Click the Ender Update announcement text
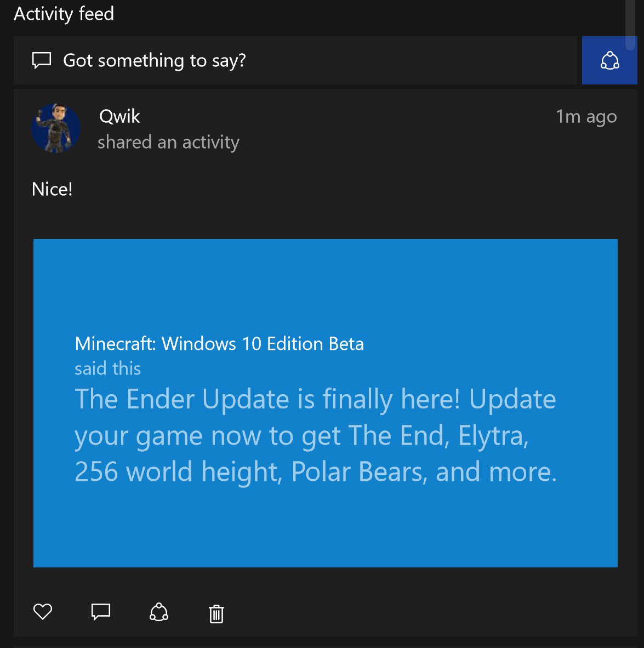644x648 pixels. (x=315, y=435)
